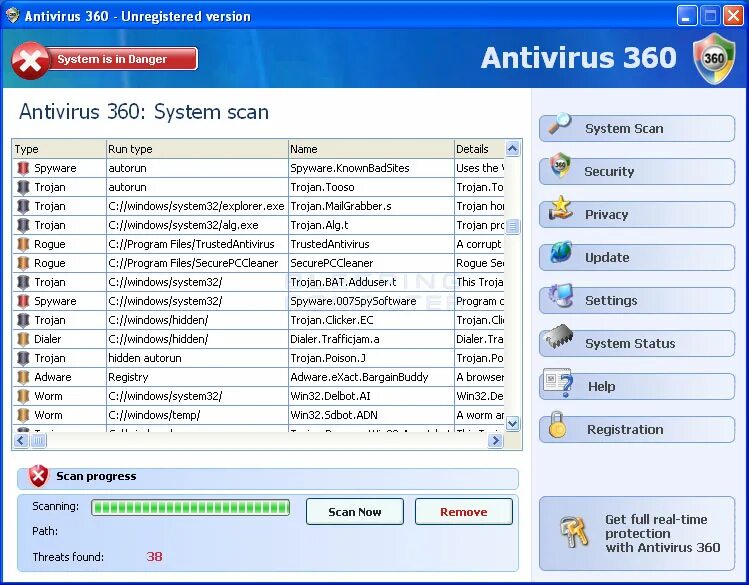
Task: Click the Adware.eXact.BargainBuddy row shield icon
Action: (23, 377)
